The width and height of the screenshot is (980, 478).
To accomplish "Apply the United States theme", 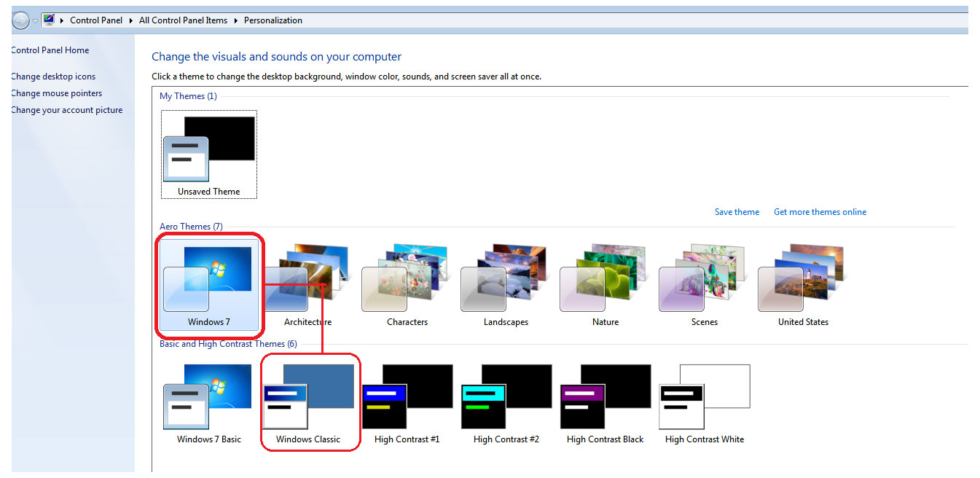I will (x=803, y=286).
